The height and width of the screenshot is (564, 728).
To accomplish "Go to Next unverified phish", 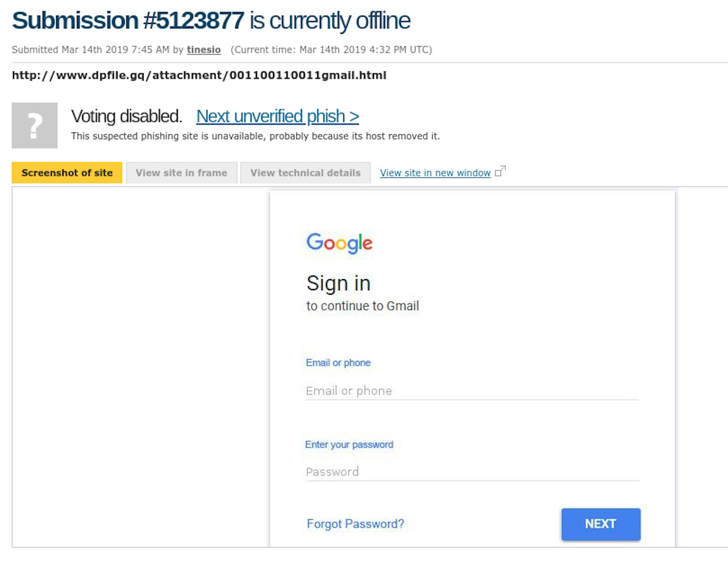I will coord(278,116).
